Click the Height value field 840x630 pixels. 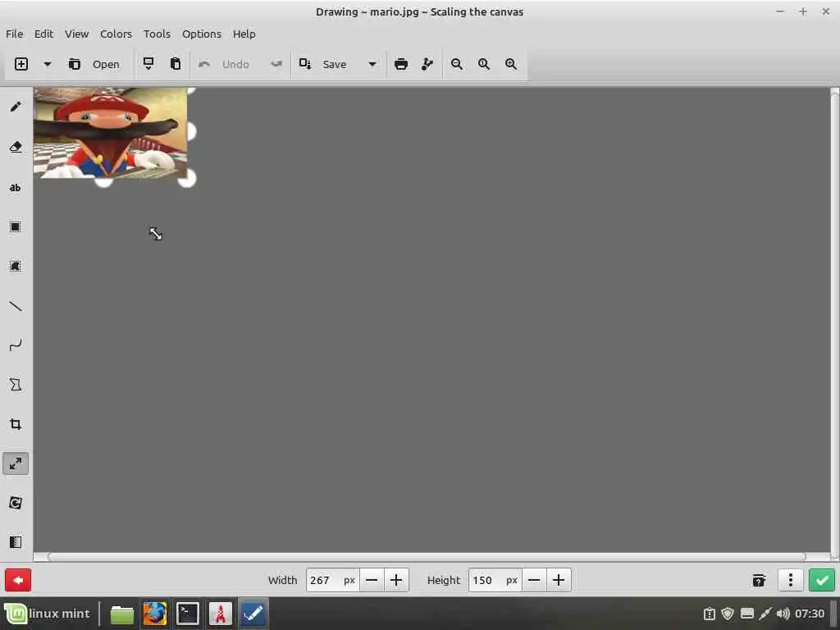494,580
